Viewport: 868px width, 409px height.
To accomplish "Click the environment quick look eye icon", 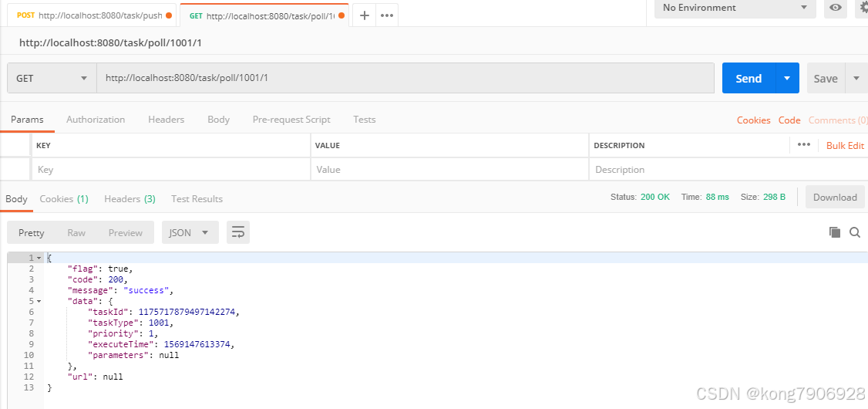I will point(835,8).
